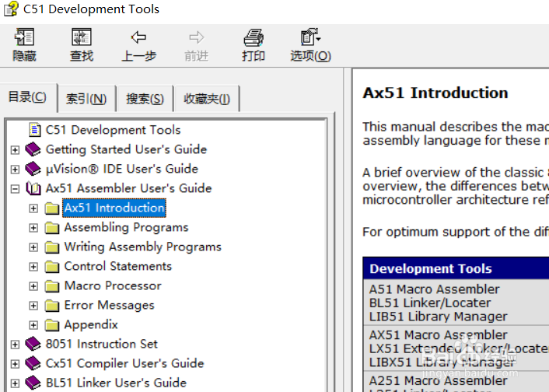Click the A51 Macro Assembler text
Screen dimensions: 549x392
434,289
